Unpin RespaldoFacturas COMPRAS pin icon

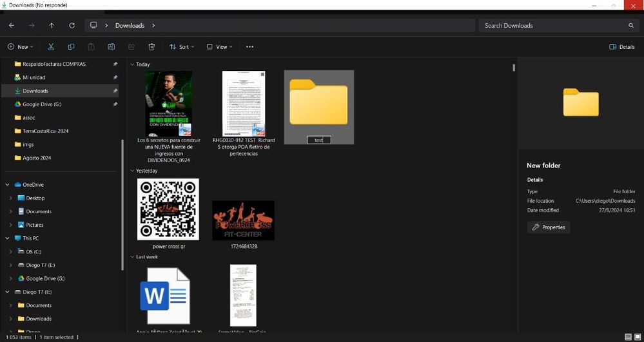click(x=115, y=64)
